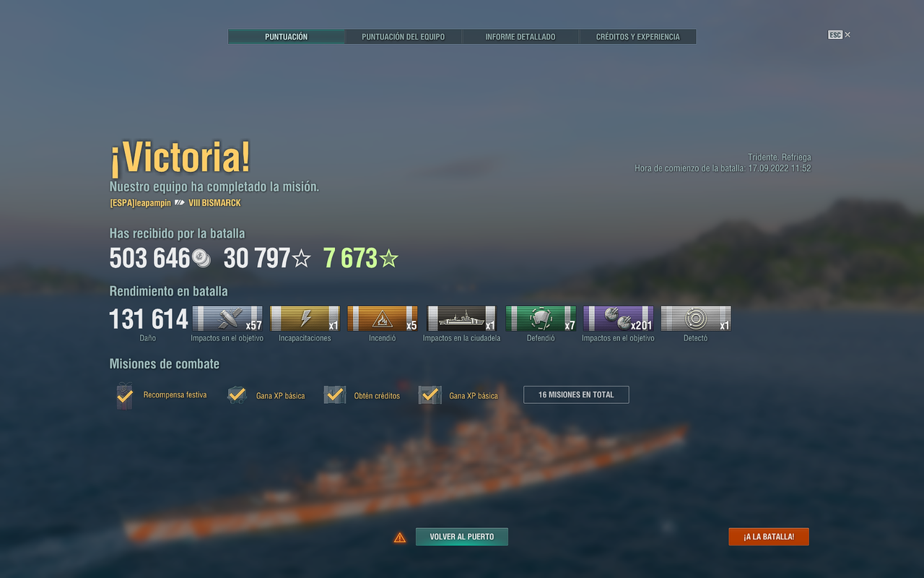924x578 pixels.
Task: Select the Recompensa festiva mission checkmark
Action: coord(125,396)
